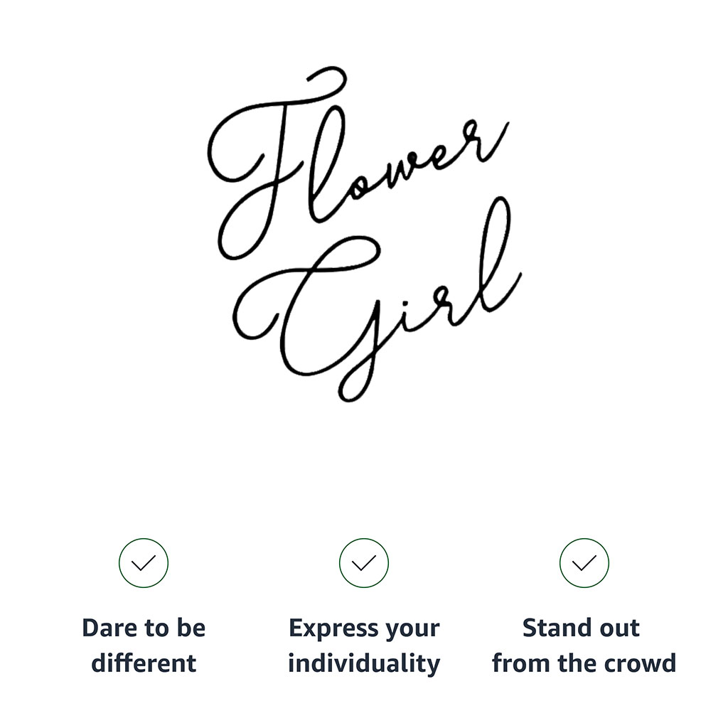
Task: Click the word "different" in the left caption
Action: click(144, 663)
